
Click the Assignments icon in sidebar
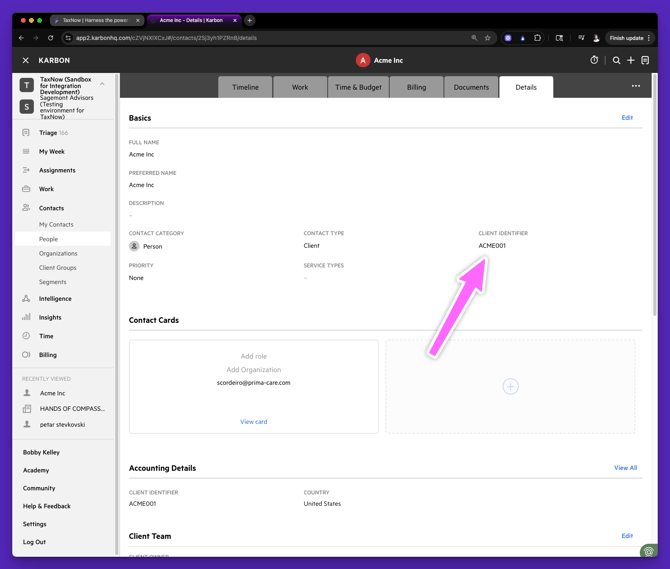coord(26,170)
